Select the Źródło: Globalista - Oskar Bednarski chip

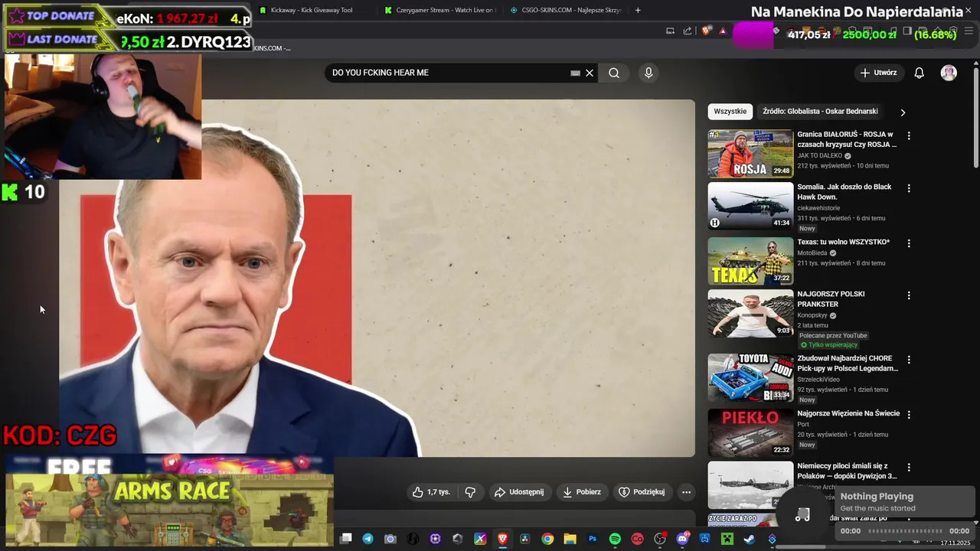(820, 112)
